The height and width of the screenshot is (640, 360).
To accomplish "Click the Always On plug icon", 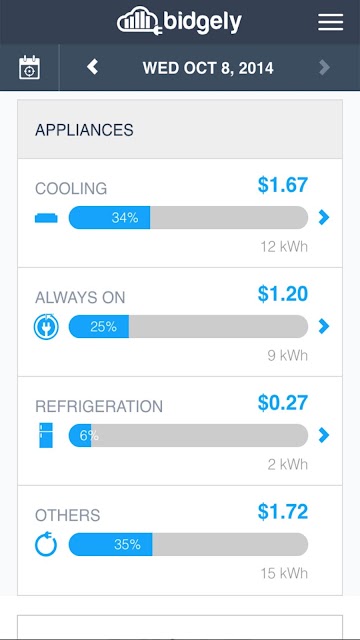I will pyautogui.click(x=46, y=327).
